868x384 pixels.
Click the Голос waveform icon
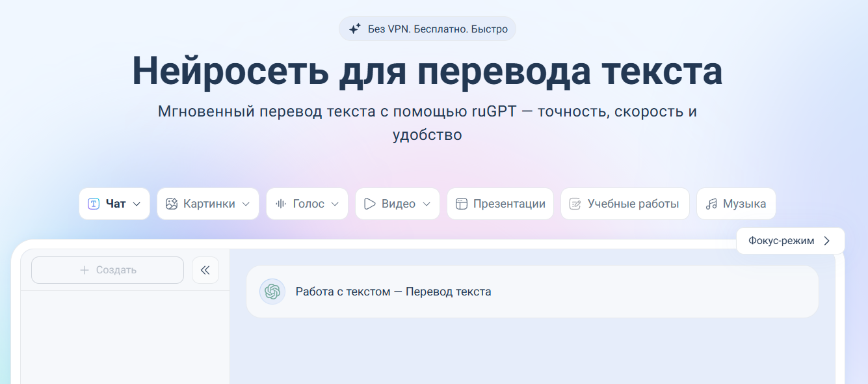point(281,204)
